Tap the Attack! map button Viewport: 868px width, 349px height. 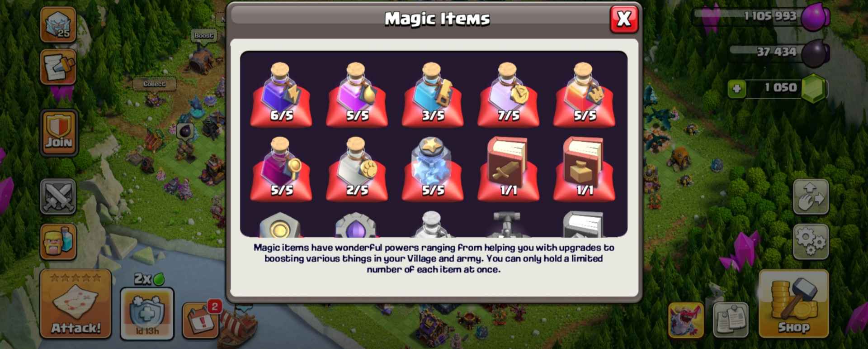pyautogui.click(x=75, y=304)
